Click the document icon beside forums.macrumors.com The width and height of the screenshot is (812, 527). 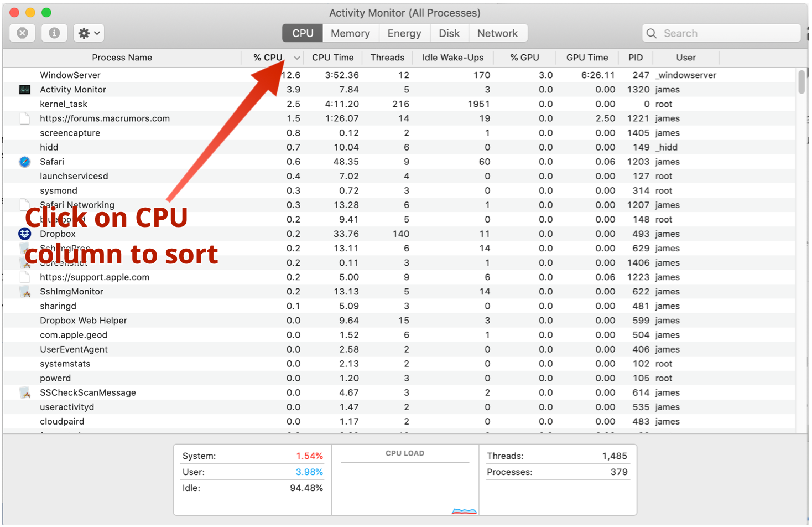pyautogui.click(x=25, y=118)
